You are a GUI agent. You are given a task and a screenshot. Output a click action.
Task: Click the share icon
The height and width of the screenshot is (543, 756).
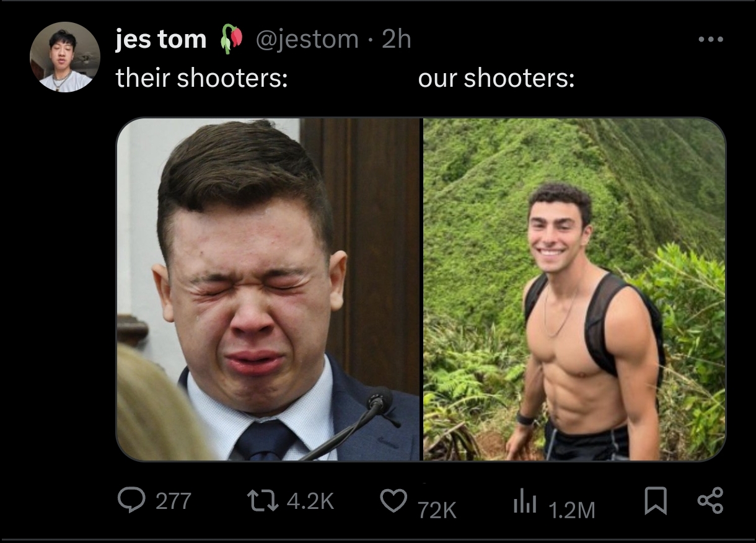(710, 501)
